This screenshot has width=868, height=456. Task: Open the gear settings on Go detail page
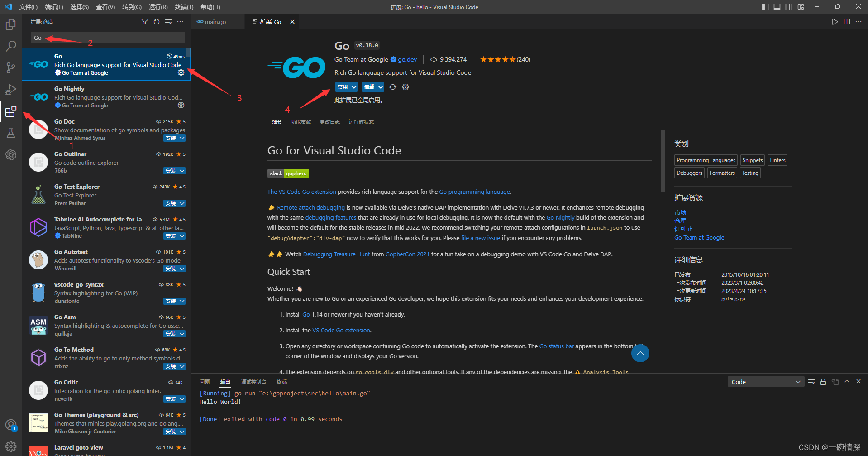coord(405,87)
